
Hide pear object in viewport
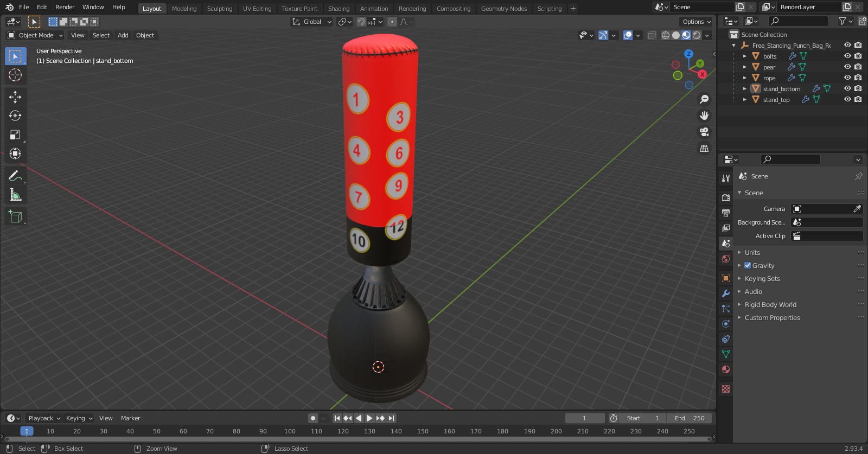click(847, 67)
